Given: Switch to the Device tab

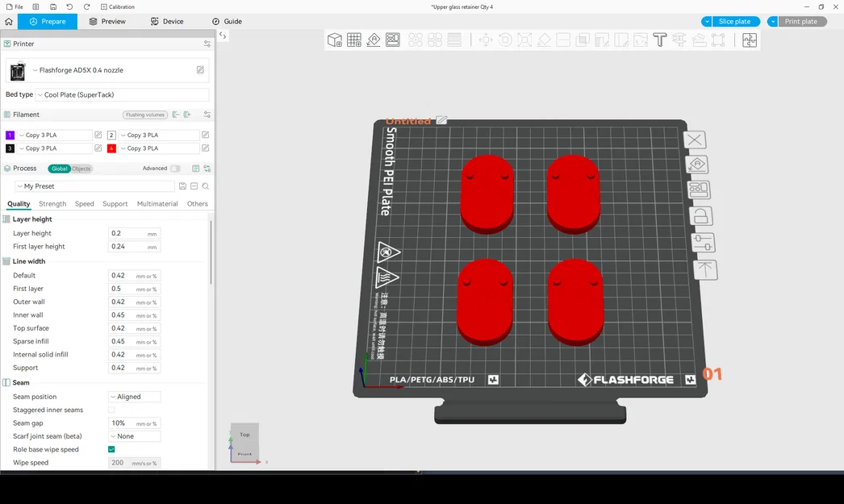Looking at the screenshot, I should point(167,22).
